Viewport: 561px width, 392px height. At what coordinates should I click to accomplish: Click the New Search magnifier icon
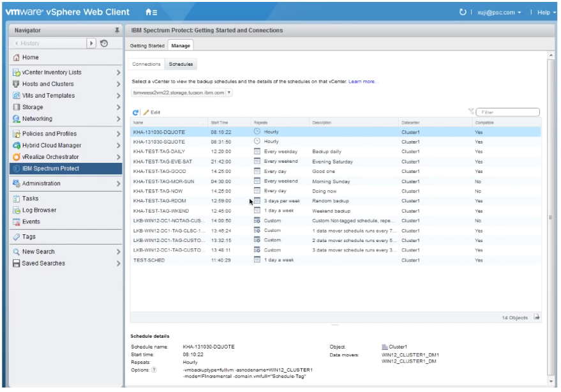click(16, 252)
